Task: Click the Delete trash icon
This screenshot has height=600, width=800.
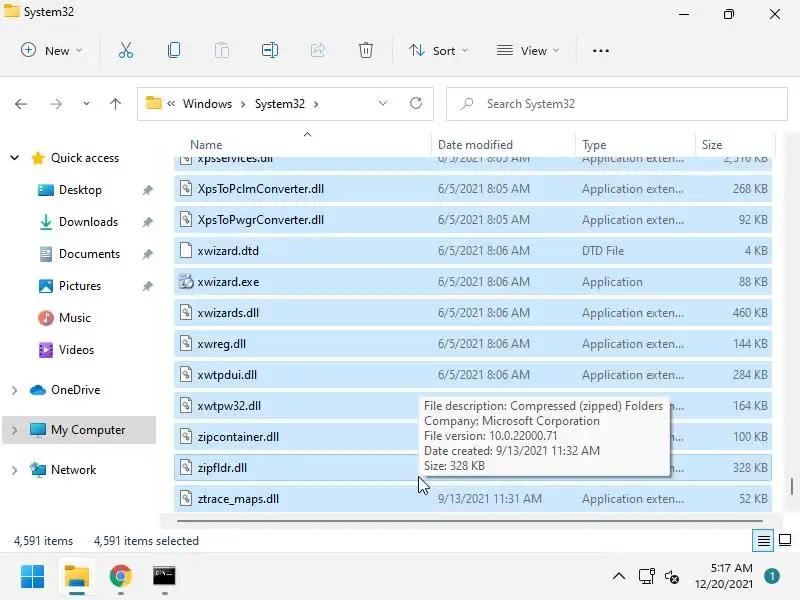Action: click(366, 51)
